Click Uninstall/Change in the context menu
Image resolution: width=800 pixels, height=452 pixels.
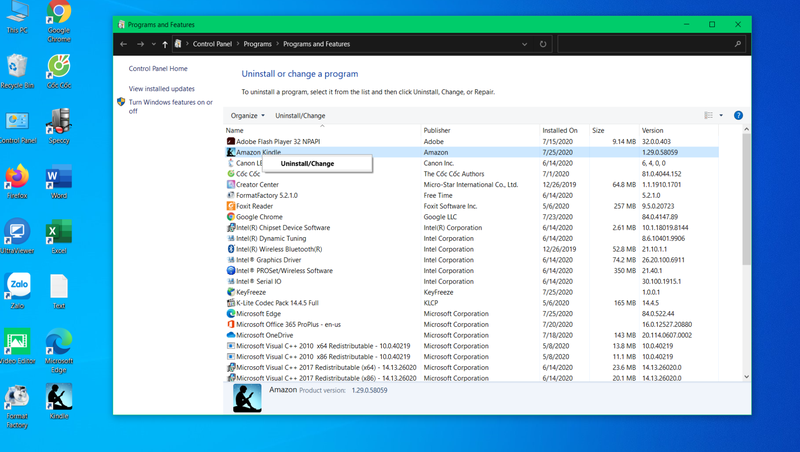(x=307, y=163)
